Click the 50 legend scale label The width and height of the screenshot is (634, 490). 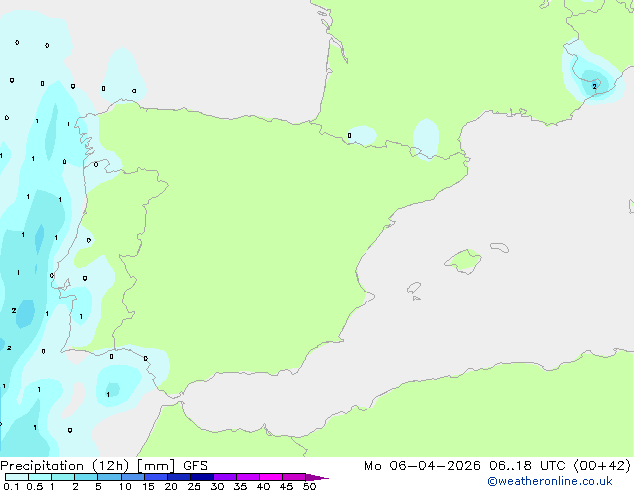coord(310,486)
